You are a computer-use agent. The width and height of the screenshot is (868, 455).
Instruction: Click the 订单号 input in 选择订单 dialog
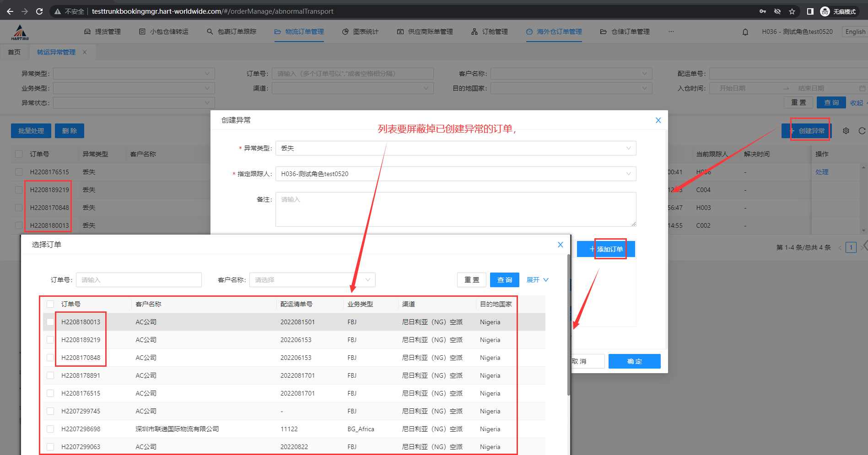coord(139,280)
